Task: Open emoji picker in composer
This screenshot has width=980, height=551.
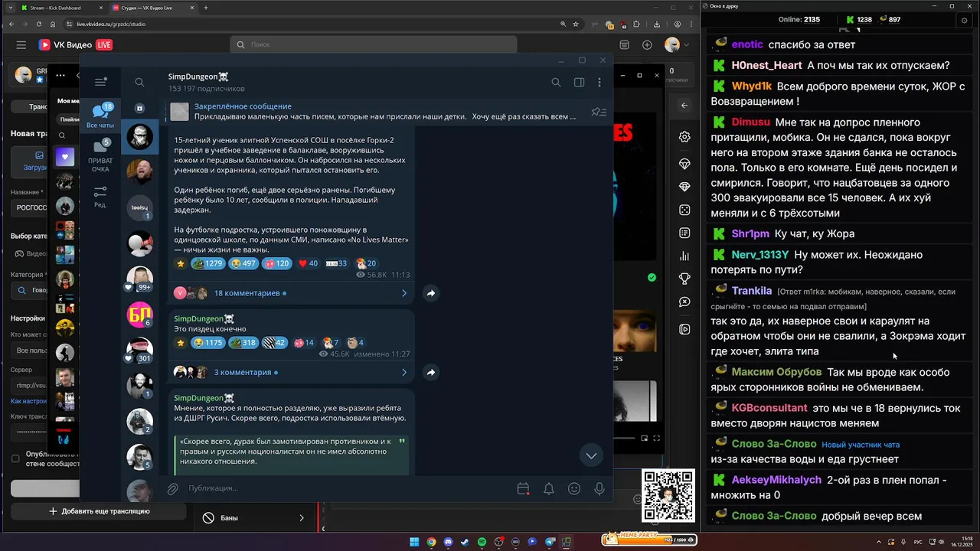Action: [574, 488]
